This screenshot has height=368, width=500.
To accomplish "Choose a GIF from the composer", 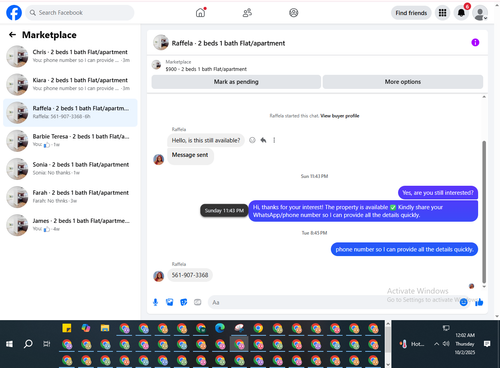I will tap(198, 302).
